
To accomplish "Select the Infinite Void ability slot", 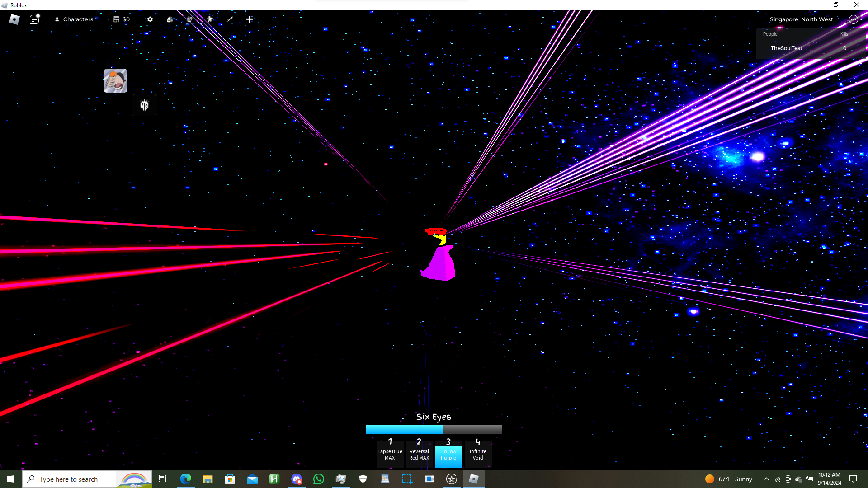I will [x=478, y=453].
